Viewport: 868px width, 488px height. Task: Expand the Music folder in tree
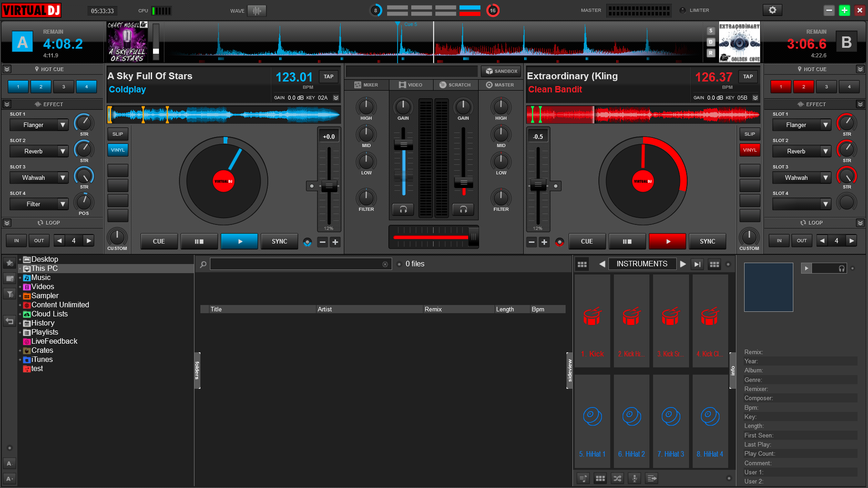[20, 278]
